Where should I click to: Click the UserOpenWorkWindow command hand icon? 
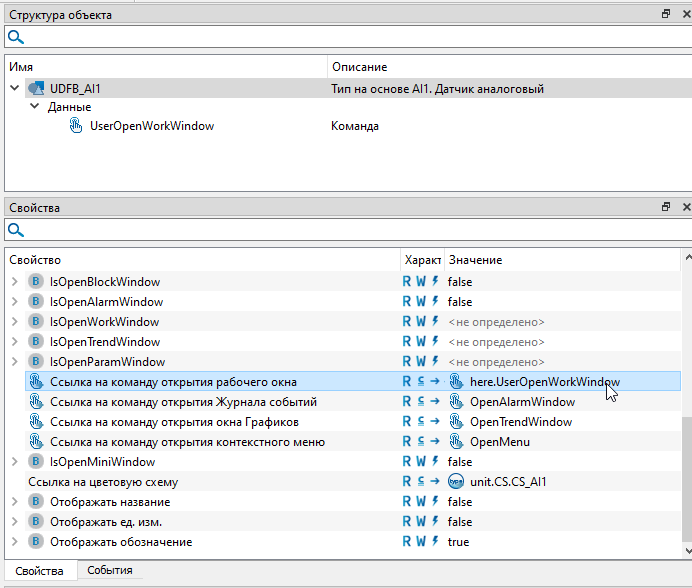76,126
